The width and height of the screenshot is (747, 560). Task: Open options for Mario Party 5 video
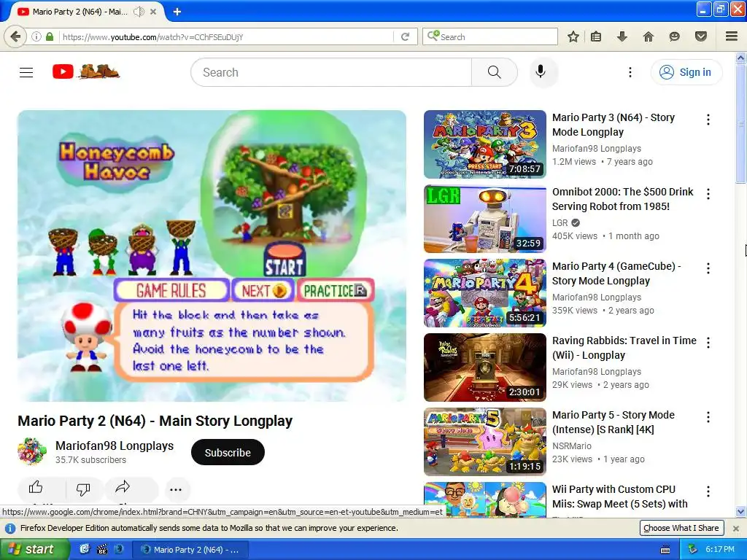(x=708, y=417)
